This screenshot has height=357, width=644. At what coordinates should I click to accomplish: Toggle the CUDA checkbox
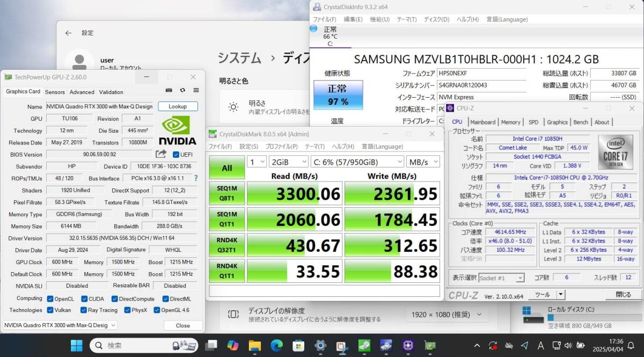(85, 299)
